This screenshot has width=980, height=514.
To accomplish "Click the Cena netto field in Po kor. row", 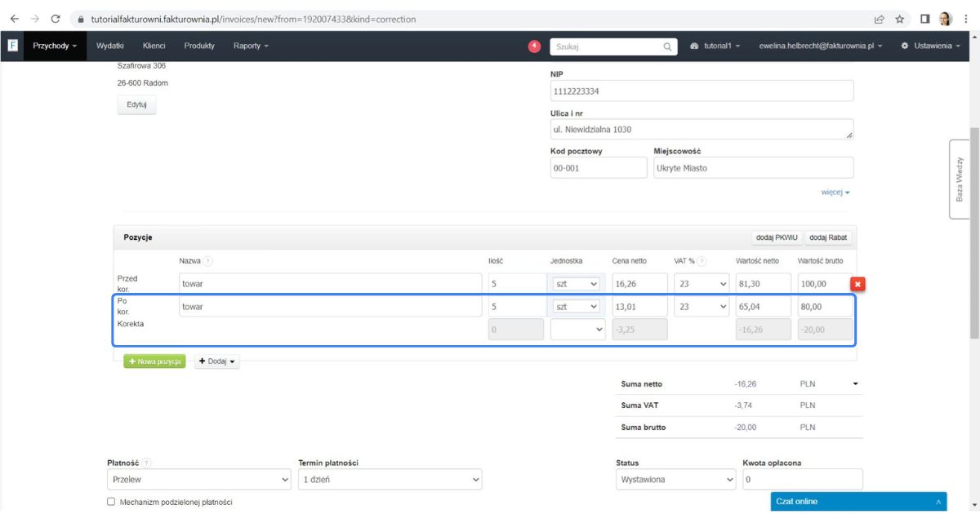I will (638, 307).
